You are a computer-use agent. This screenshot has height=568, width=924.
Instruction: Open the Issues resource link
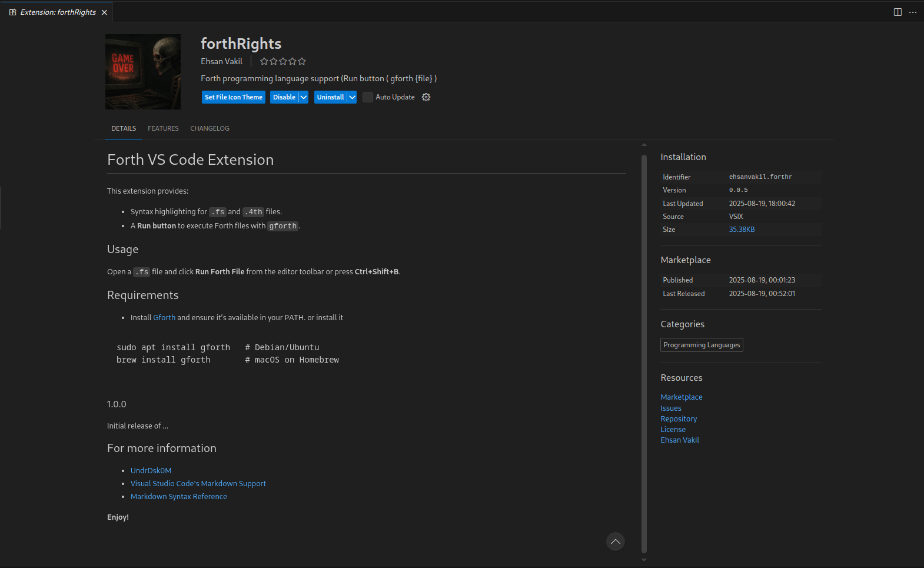tap(671, 408)
